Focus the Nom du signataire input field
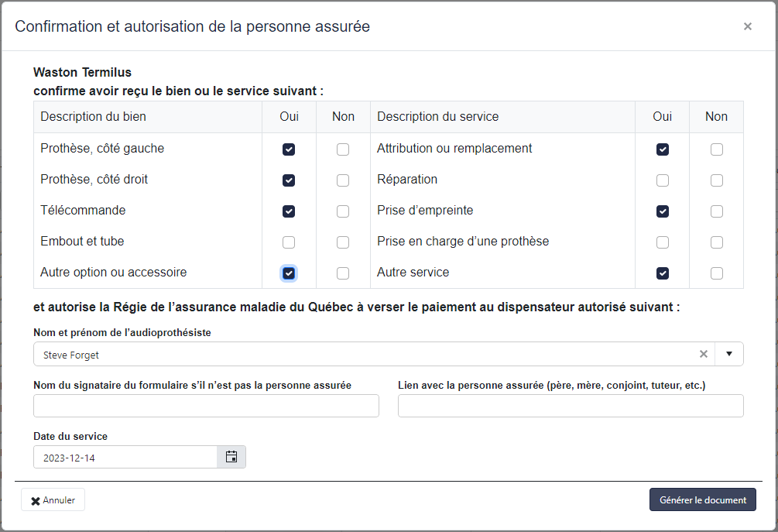 [206, 406]
